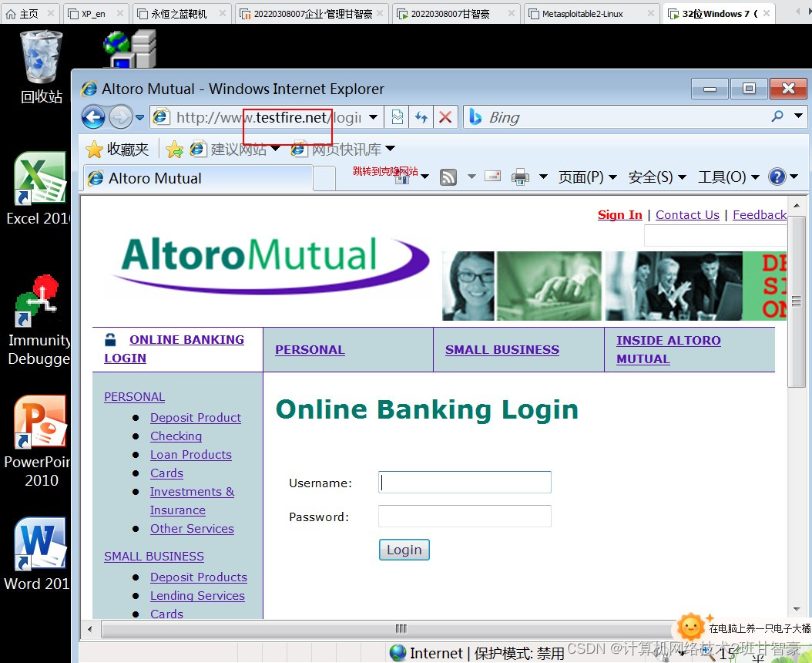Click the vertical scrollbar down arrow

pos(797,610)
